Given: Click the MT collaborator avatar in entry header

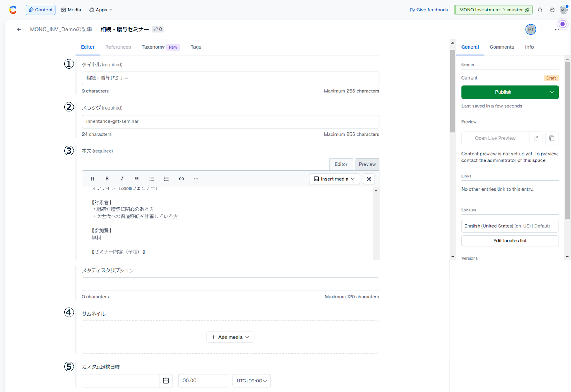Looking at the screenshot, I should [x=531, y=29].
